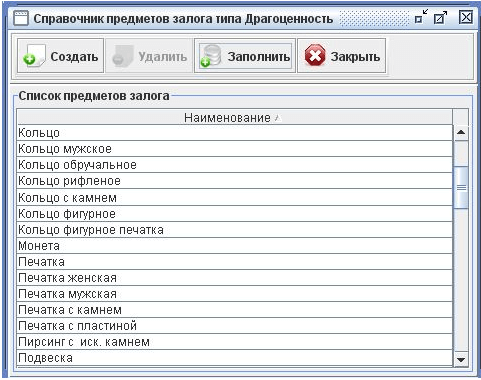
Task: Select the row Печатка
Action: 235,262
